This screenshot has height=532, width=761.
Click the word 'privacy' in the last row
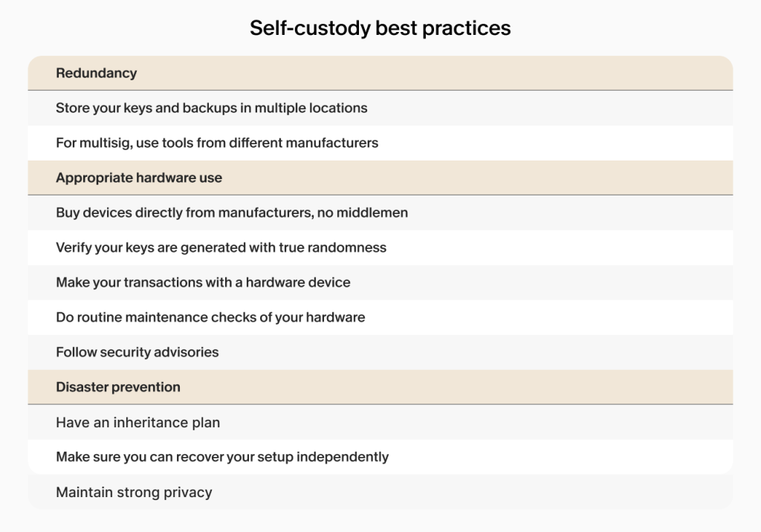[x=188, y=493]
